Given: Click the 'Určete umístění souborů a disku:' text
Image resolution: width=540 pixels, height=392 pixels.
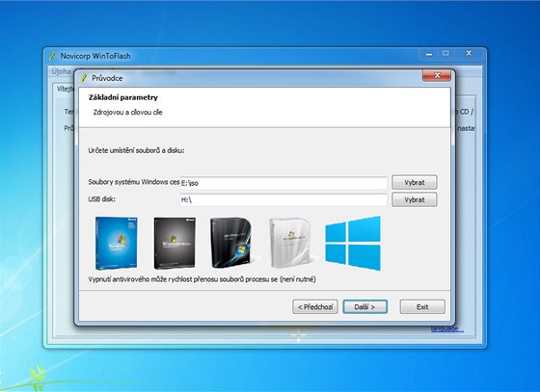Looking at the screenshot, I should 136,150.
